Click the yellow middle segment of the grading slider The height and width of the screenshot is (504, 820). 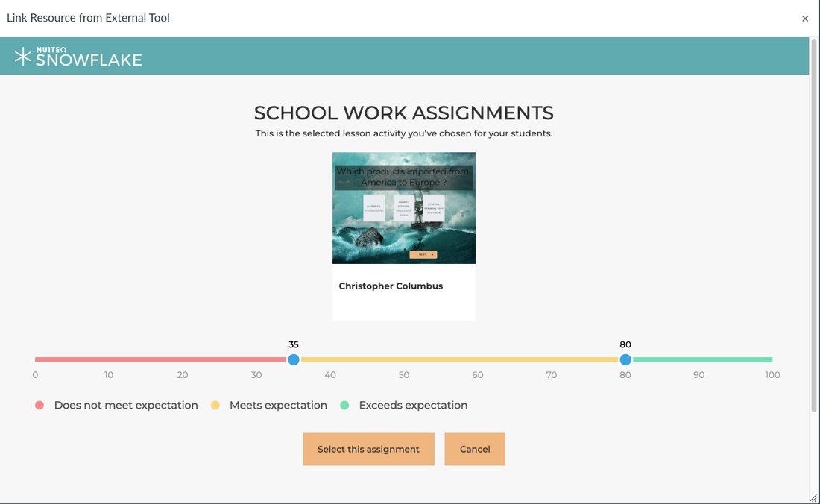click(x=458, y=359)
